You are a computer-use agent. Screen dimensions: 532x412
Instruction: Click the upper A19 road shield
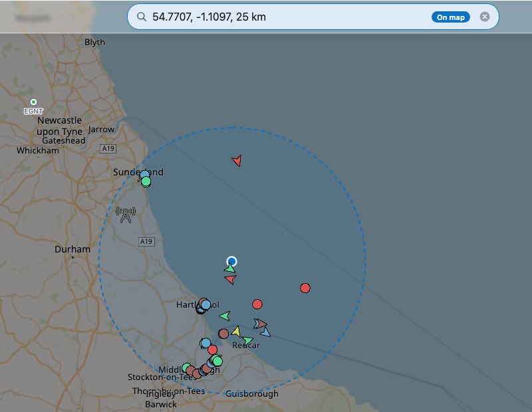[x=108, y=149]
